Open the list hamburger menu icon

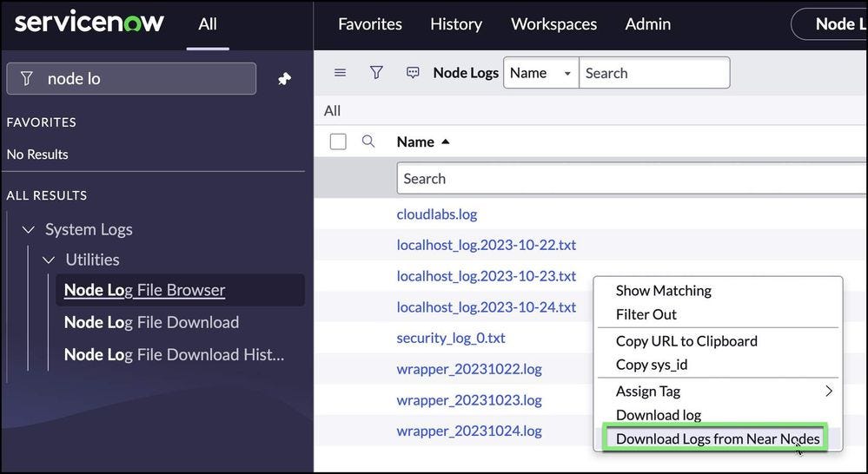click(x=341, y=72)
